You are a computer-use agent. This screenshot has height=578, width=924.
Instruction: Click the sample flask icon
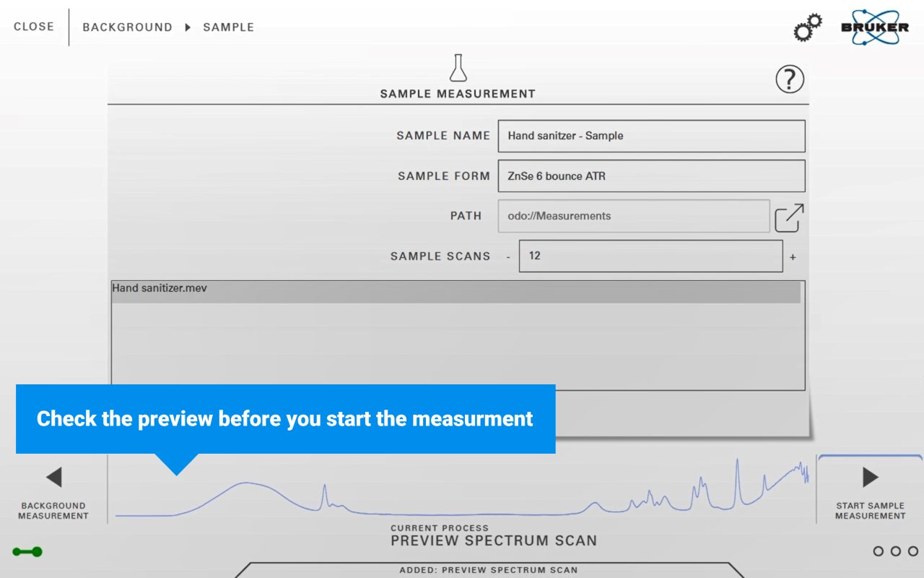(x=458, y=68)
